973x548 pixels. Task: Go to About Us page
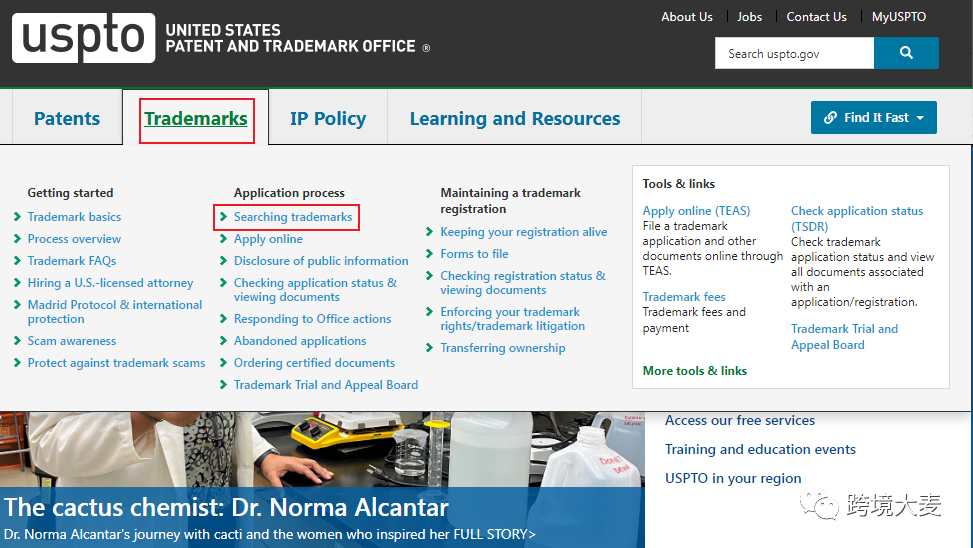[687, 17]
